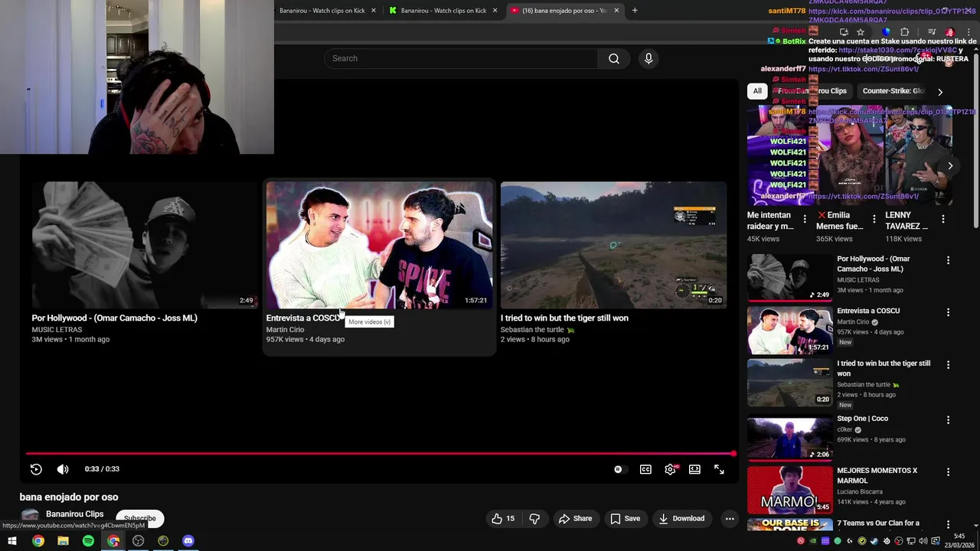Open sidebar menu for tiger still won video
980x551 pixels.
[x=948, y=365]
